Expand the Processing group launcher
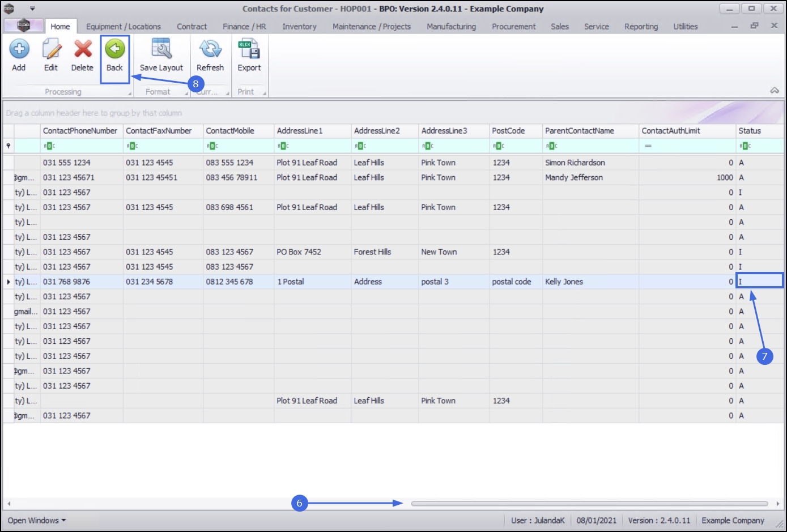Image resolution: width=787 pixels, height=532 pixels. tap(130, 93)
